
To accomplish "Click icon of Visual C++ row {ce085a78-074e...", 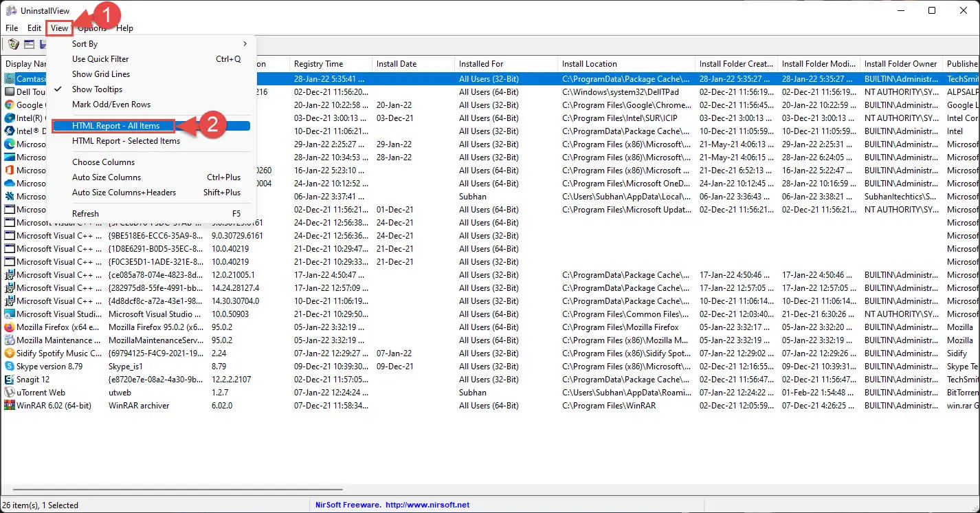I will point(10,275).
